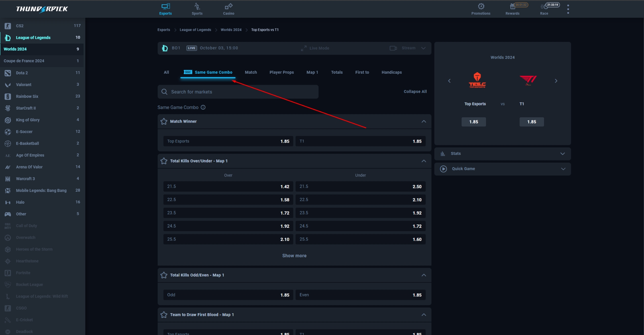Open the three-dot more menu
Viewport: 644px width, 335px height.
tap(568, 9)
